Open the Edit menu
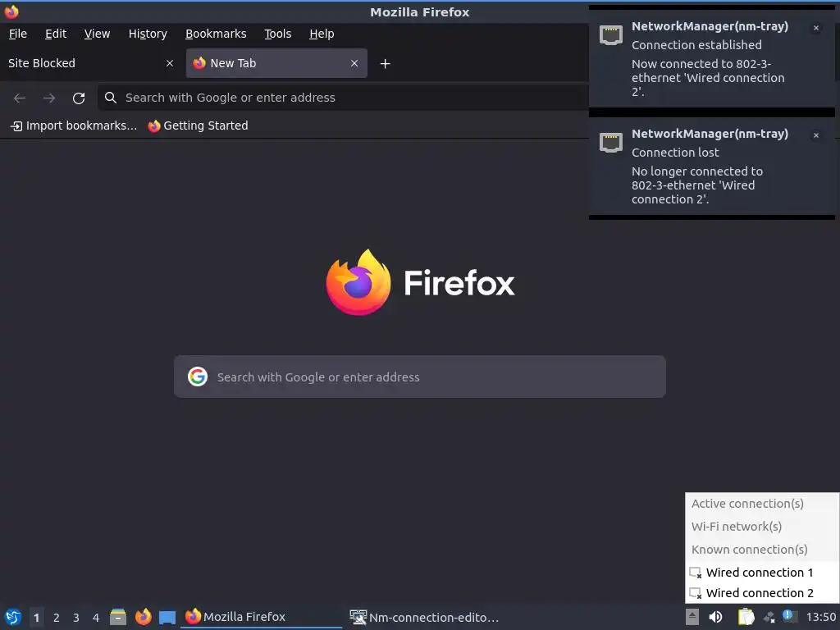Viewport: 840px width, 630px height. click(56, 34)
